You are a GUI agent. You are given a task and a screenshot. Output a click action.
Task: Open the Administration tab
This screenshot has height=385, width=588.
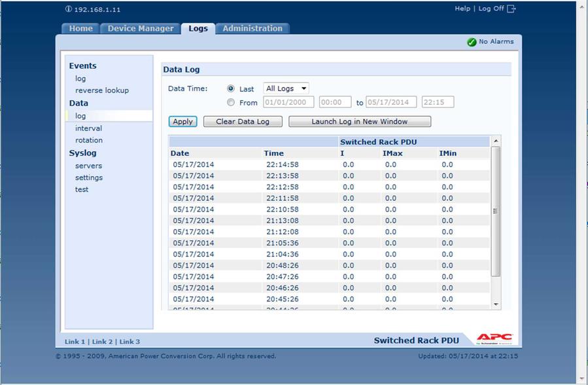(252, 28)
